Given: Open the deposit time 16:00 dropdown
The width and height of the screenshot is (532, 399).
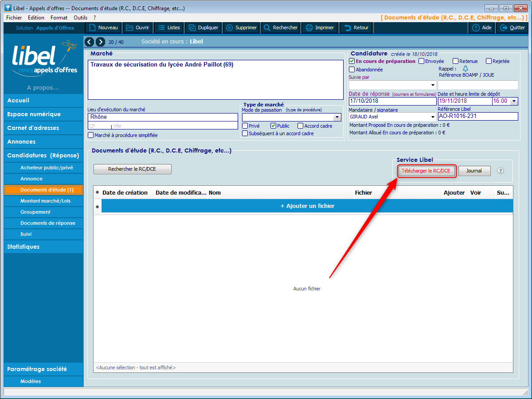Looking at the screenshot, I should click(514, 101).
